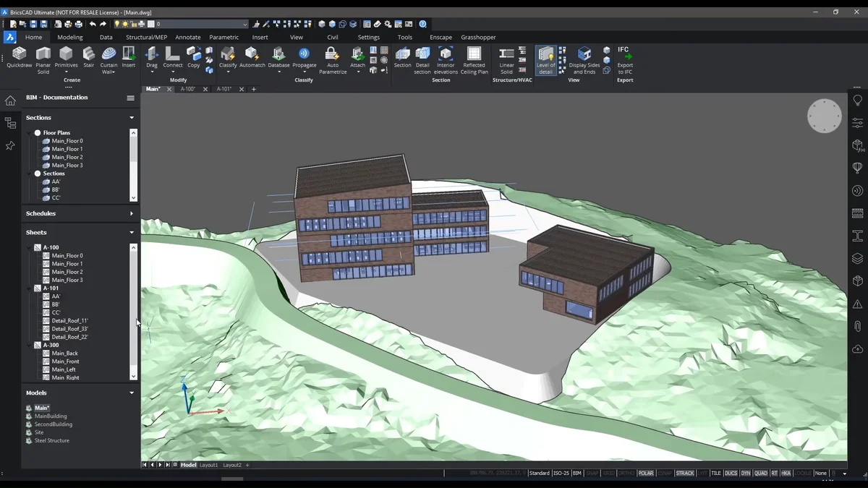Expand the Schedules panel section
The height and width of the screenshot is (488, 868).
tap(132, 214)
